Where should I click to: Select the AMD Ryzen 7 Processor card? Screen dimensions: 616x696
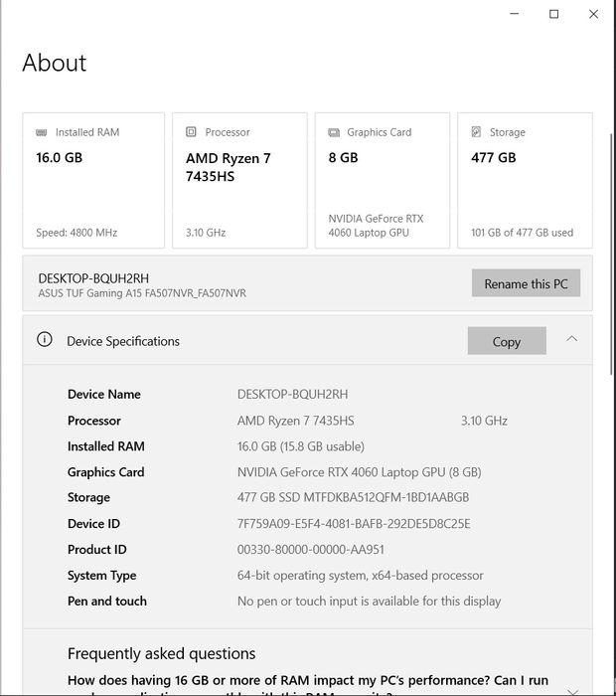pyautogui.click(x=239, y=180)
